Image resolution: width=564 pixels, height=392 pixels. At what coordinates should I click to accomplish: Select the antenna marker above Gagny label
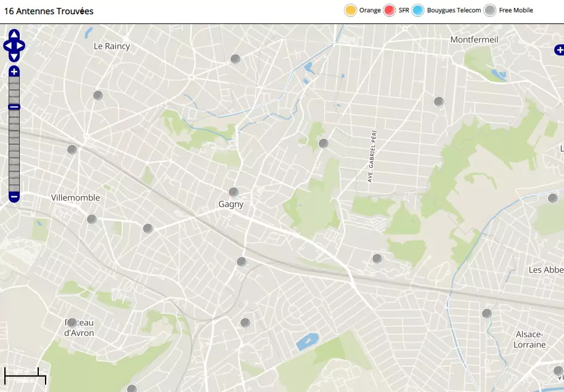pos(234,192)
